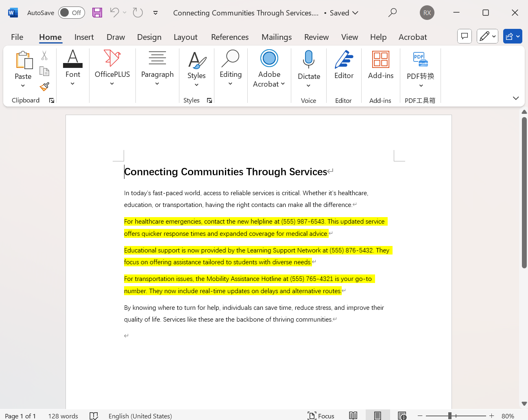Screen dimensions: 528x420
Task: Click the 128 words counter
Action: pyautogui.click(x=63, y=416)
